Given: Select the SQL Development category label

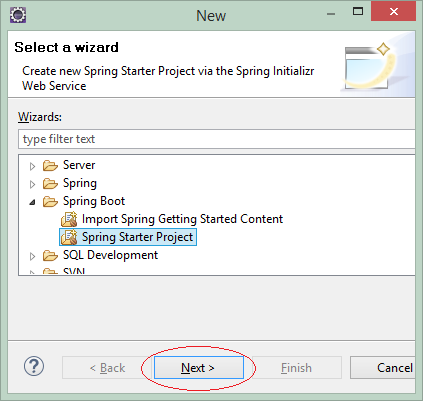Looking at the screenshot, I should point(110,255).
